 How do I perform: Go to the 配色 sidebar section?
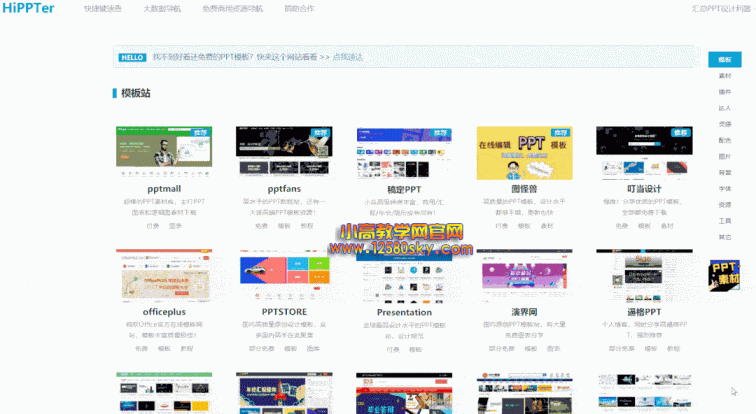pos(725,140)
